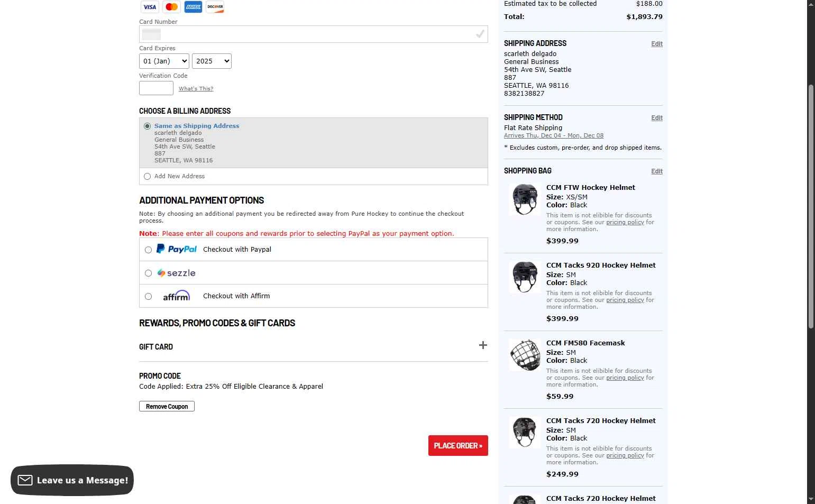This screenshot has height=504, width=815.
Task: Open the Leave us a Message chat
Action: [72, 480]
